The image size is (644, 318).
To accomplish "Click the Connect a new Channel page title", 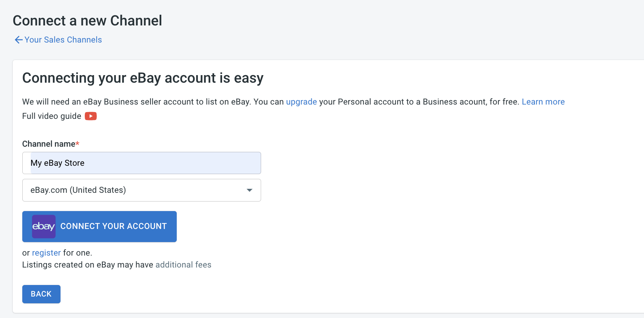I will click(87, 21).
